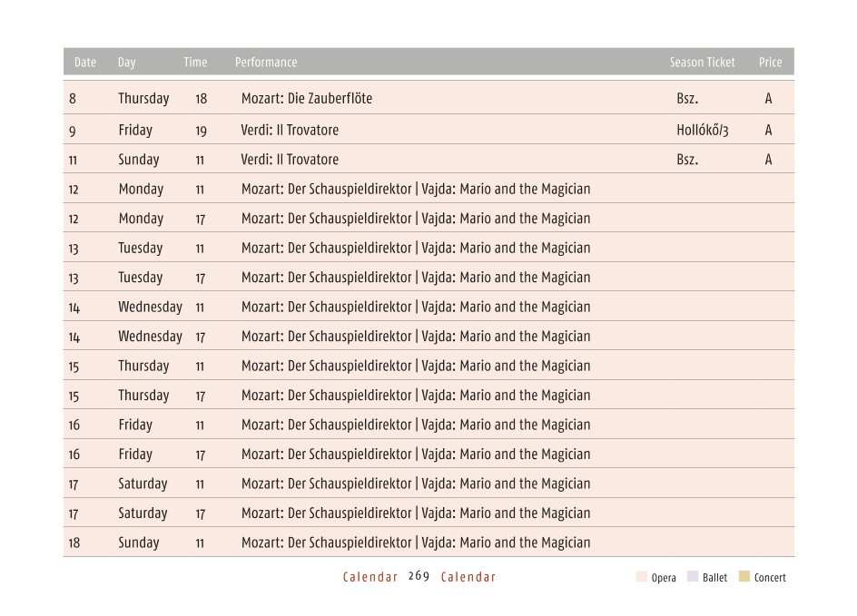Select Saturday 17 at 11 performance row
This screenshot has width=857, height=616.
[x=428, y=484]
